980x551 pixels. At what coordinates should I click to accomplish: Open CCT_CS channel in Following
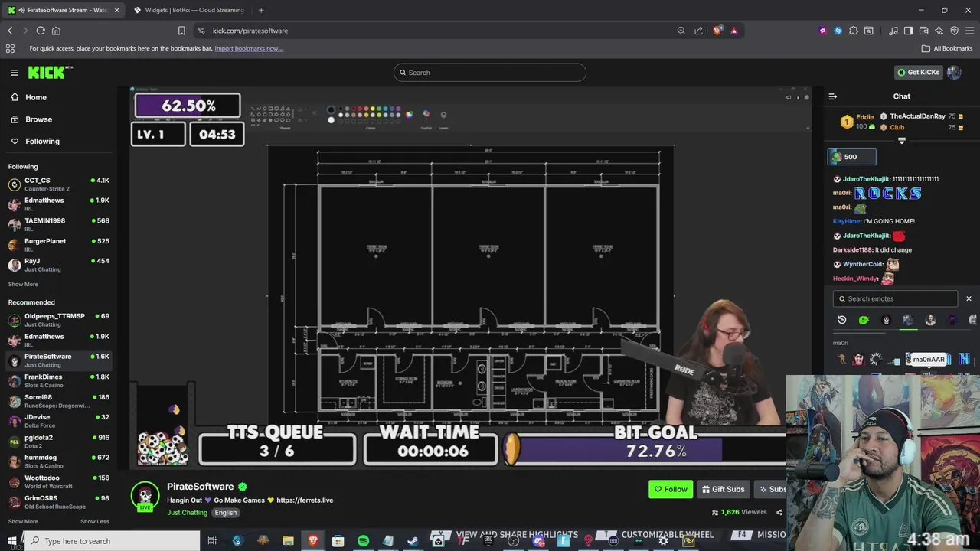[59, 184]
